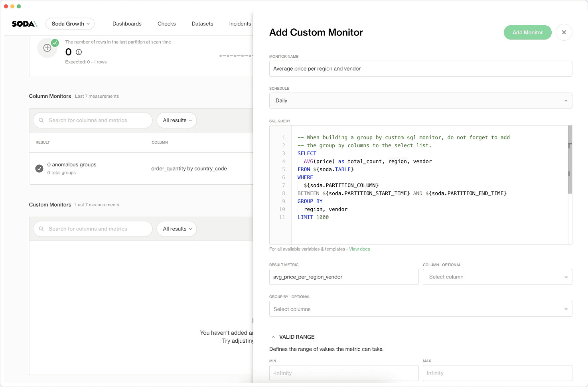Search in Custom Monitors search field

[x=93, y=229]
